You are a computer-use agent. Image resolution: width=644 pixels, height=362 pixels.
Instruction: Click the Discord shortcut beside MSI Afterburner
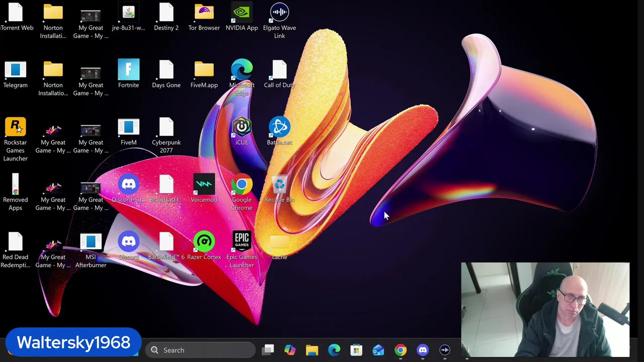click(x=128, y=246)
